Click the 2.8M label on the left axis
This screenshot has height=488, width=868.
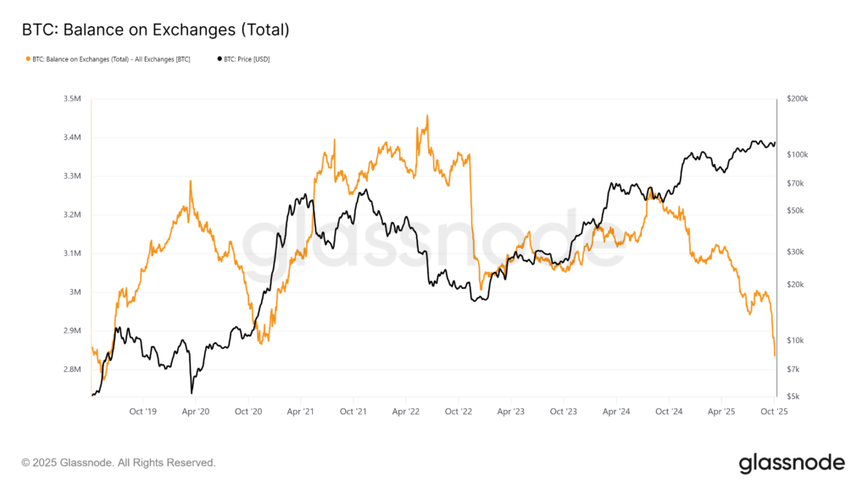click(72, 369)
